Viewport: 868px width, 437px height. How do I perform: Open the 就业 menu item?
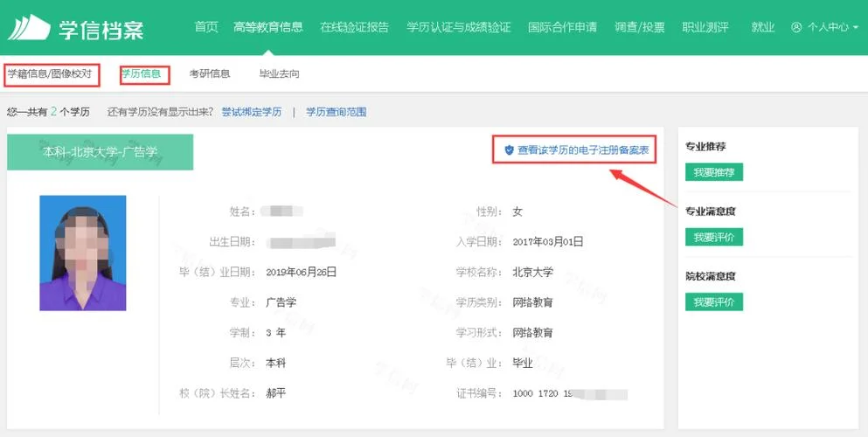763,27
